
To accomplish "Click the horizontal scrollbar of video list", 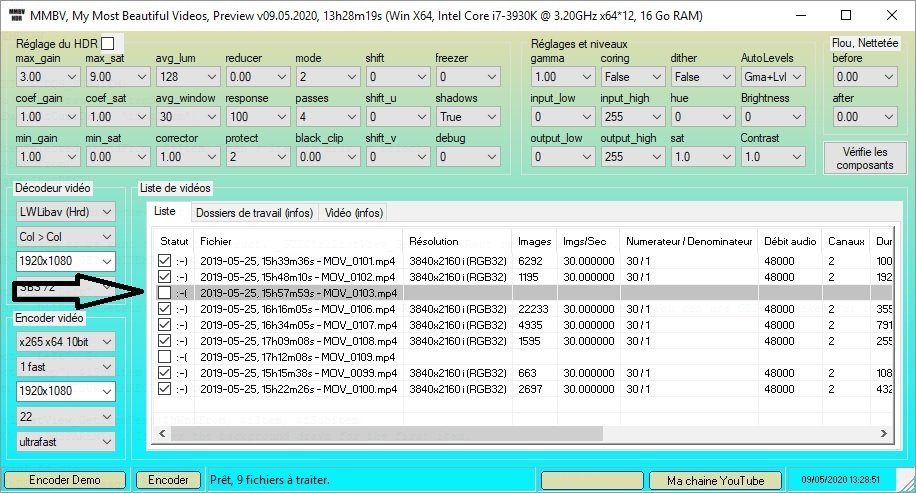I will tap(400, 434).
